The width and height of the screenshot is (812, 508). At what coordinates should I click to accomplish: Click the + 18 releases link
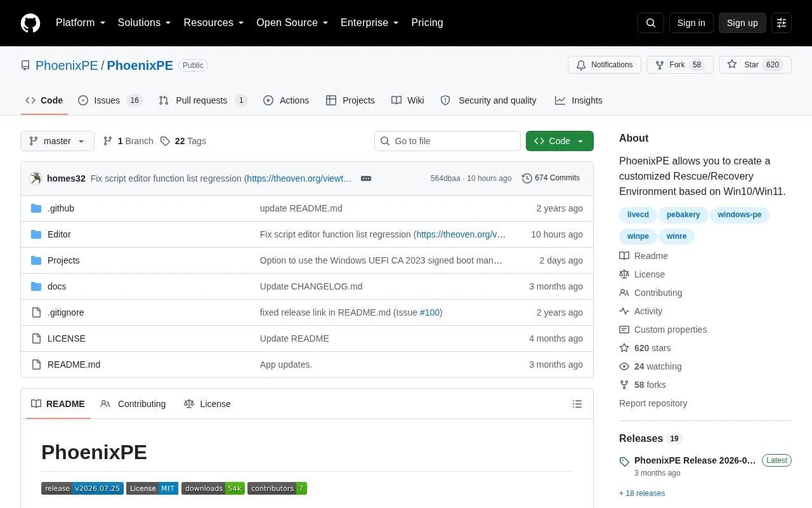(642, 493)
